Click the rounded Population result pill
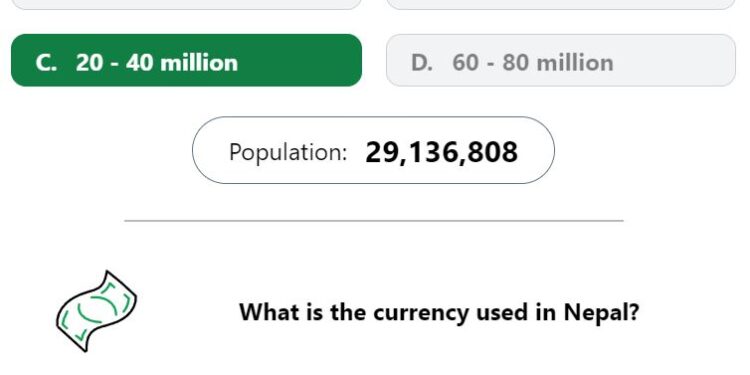The width and height of the screenshot is (750, 375). point(373,150)
